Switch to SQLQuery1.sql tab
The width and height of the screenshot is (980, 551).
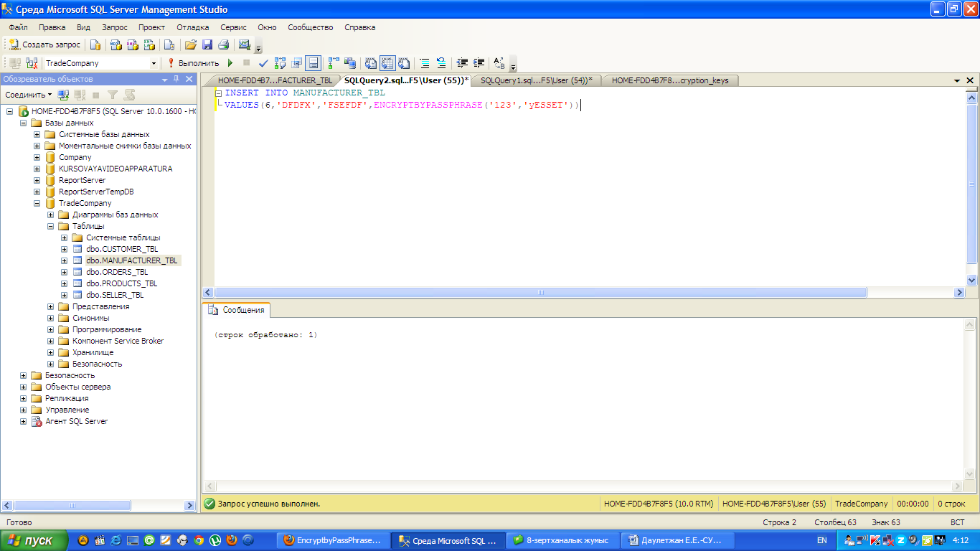[x=536, y=80]
